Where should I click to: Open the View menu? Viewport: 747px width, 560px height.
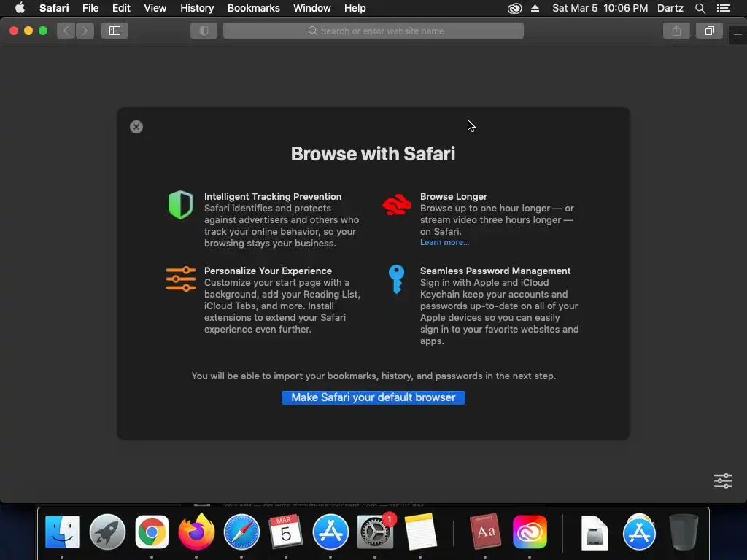(x=155, y=8)
